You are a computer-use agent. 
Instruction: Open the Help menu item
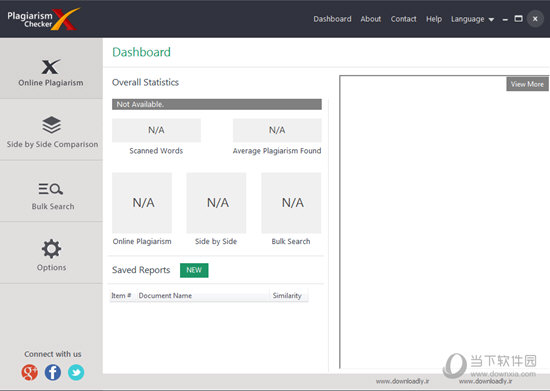pos(434,19)
